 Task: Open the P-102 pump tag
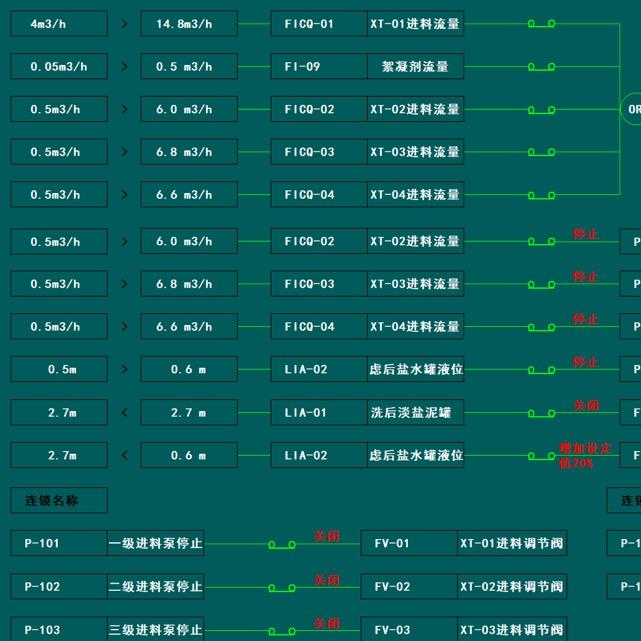click(59, 587)
